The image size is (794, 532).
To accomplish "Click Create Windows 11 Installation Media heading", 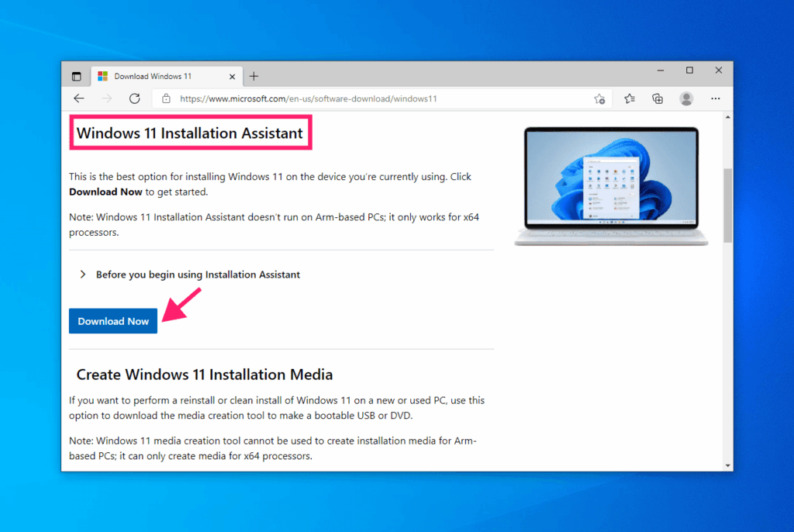I will pos(204,375).
